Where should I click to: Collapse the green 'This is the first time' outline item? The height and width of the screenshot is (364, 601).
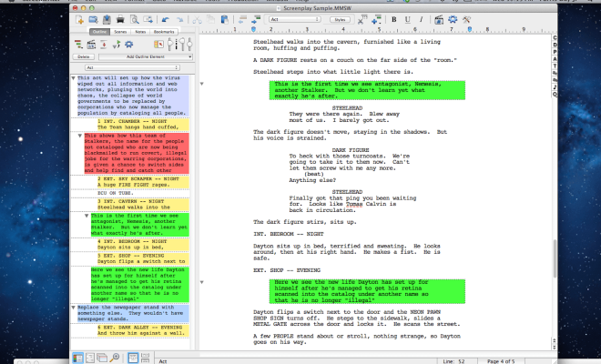point(87,216)
